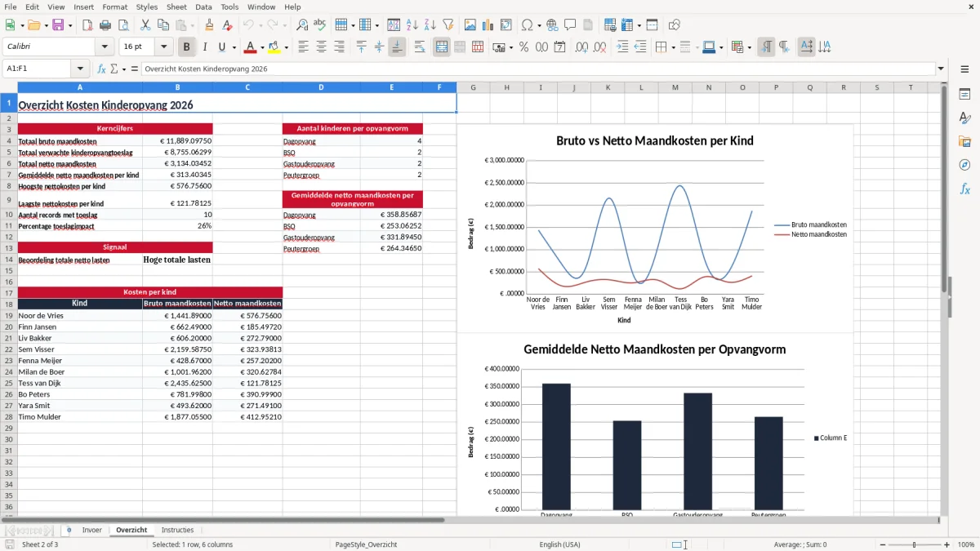The width and height of the screenshot is (980, 551).
Task: Adjust the zoom slider in the status bar
Action: point(914,544)
